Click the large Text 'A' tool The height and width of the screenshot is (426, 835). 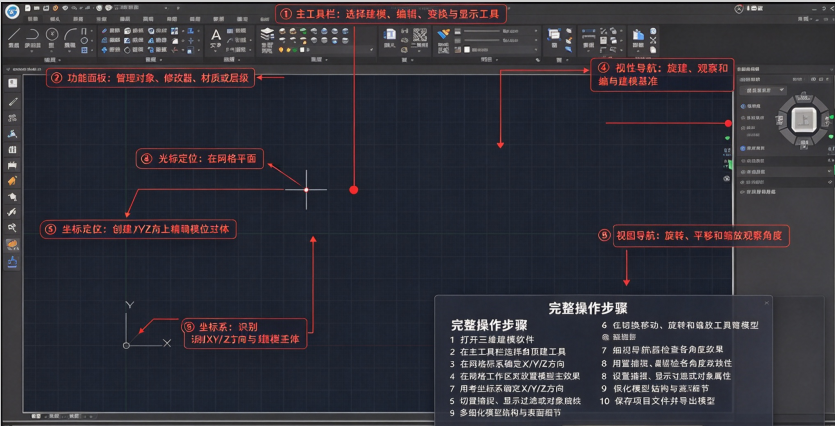pyautogui.click(x=216, y=36)
